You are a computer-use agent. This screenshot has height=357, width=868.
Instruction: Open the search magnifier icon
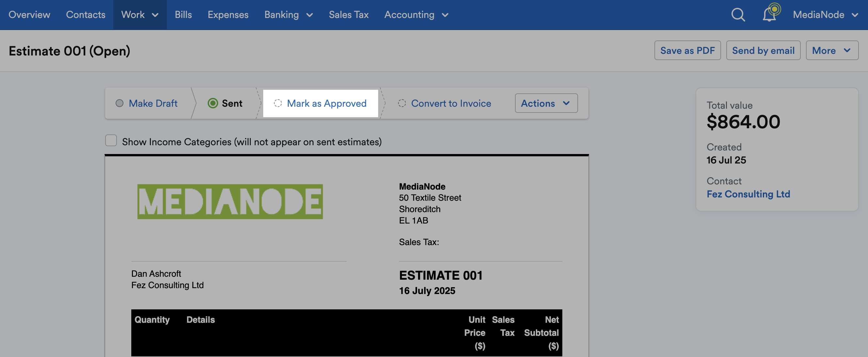pos(738,15)
